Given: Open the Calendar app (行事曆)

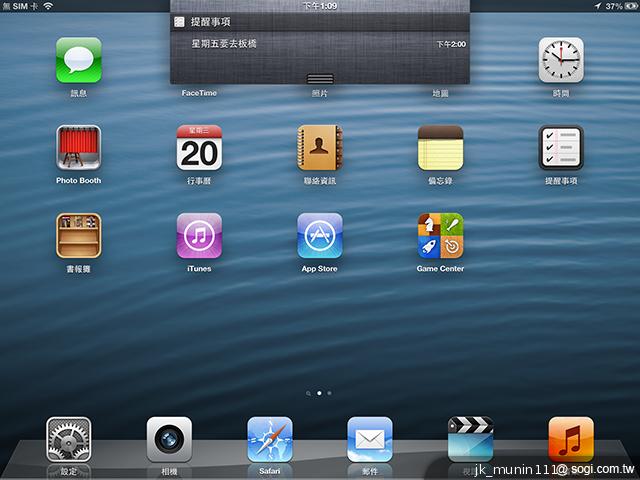Looking at the screenshot, I should pyautogui.click(x=199, y=148).
